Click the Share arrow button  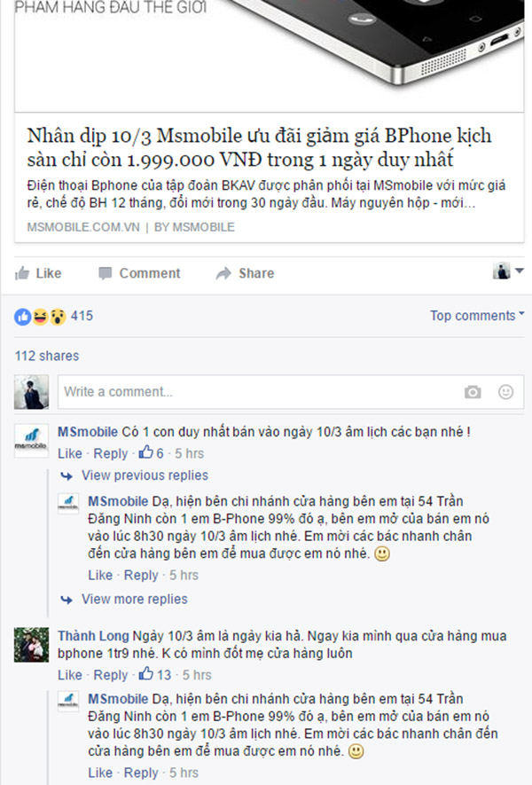pyautogui.click(x=246, y=273)
